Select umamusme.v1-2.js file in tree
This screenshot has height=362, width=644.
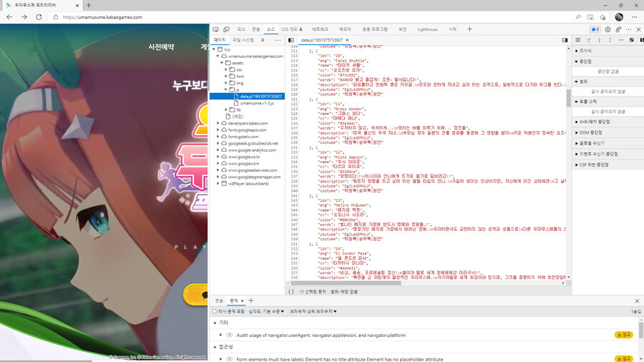pyautogui.click(x=257, y=103)
